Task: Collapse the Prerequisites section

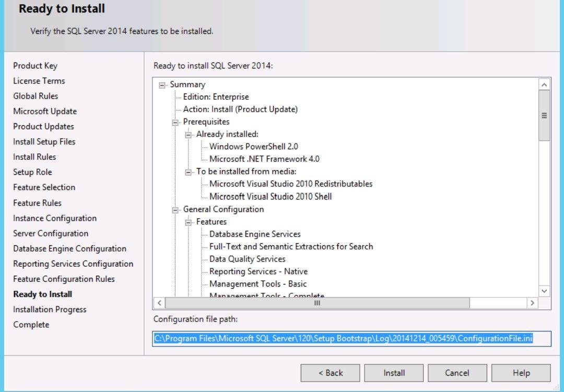Action: [174, 122]
